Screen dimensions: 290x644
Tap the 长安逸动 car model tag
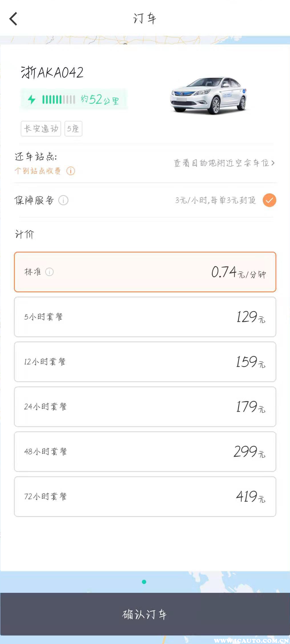41,129
